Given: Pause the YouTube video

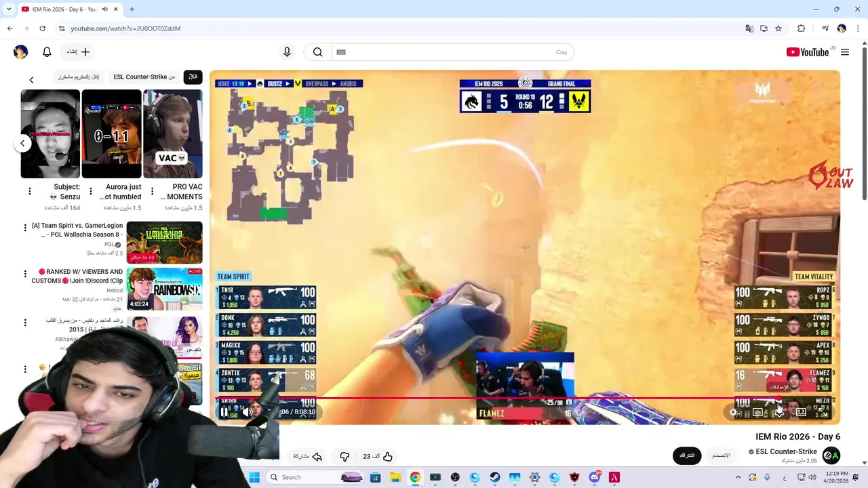Looking at the screenshot, I should click(x=224, y=411).
